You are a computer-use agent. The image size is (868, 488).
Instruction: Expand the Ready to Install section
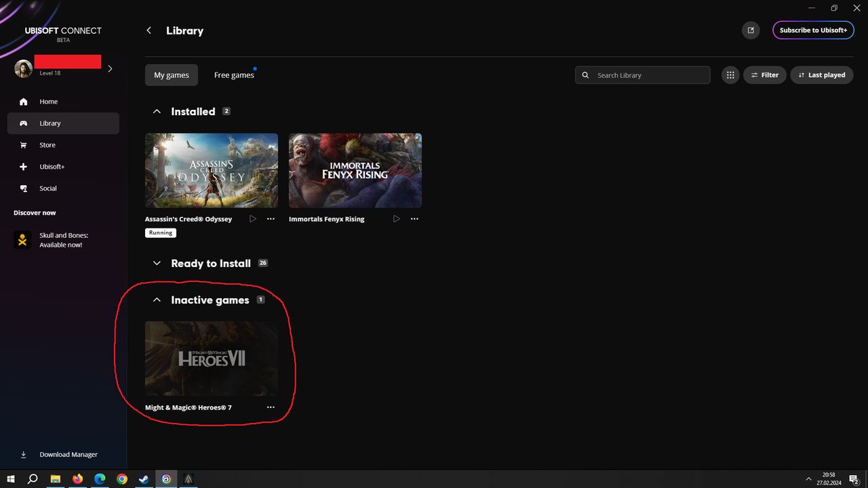pos(157,263)
